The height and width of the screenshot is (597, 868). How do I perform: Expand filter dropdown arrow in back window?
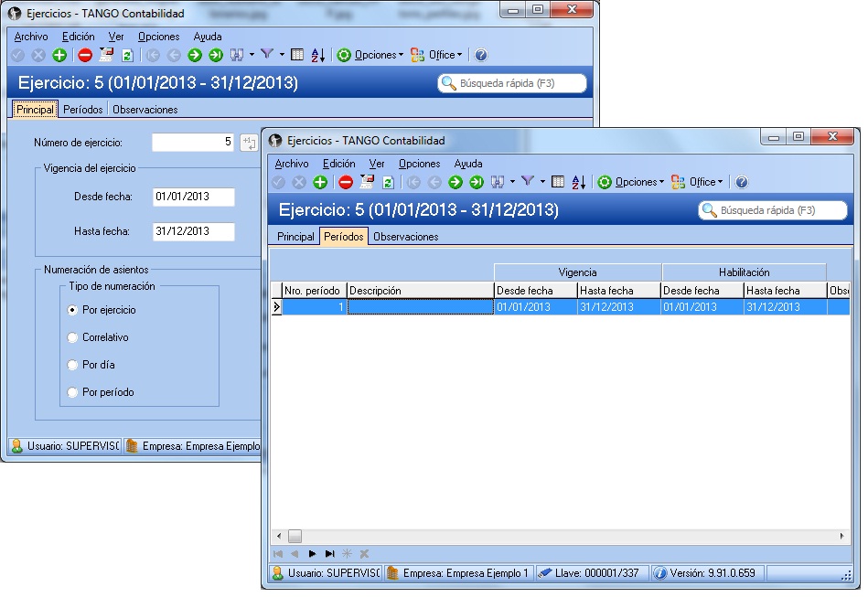pos(282,54)
